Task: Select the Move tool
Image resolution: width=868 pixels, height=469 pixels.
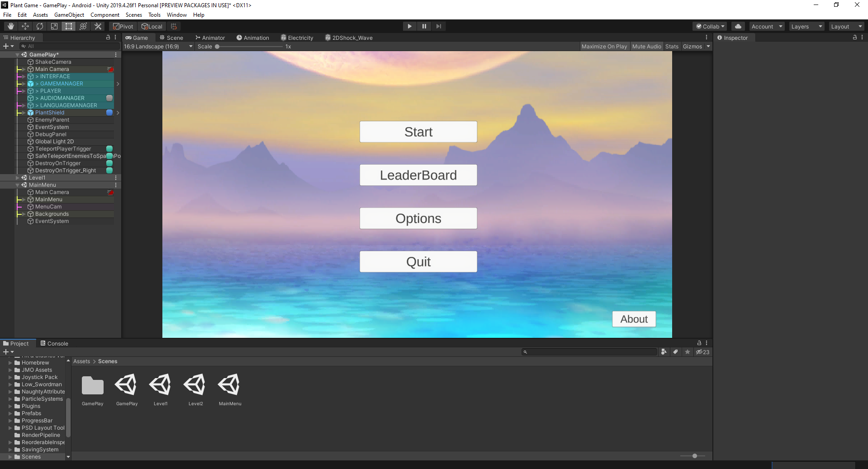Action: [x=25, y=26]
